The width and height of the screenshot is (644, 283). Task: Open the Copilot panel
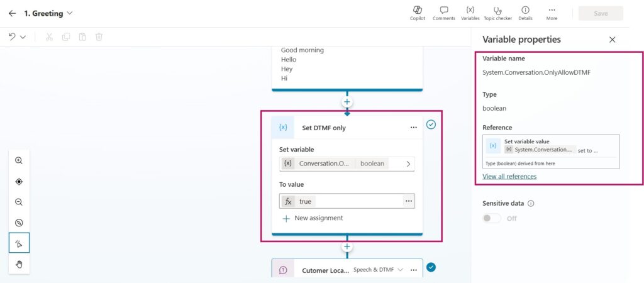(x=417, y=13)
